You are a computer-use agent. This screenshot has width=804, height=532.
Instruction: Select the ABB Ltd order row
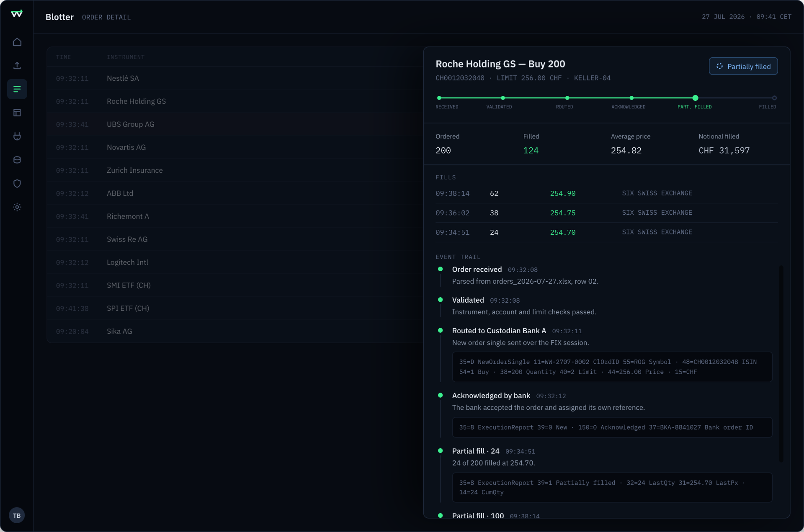(x=235, y=193)
